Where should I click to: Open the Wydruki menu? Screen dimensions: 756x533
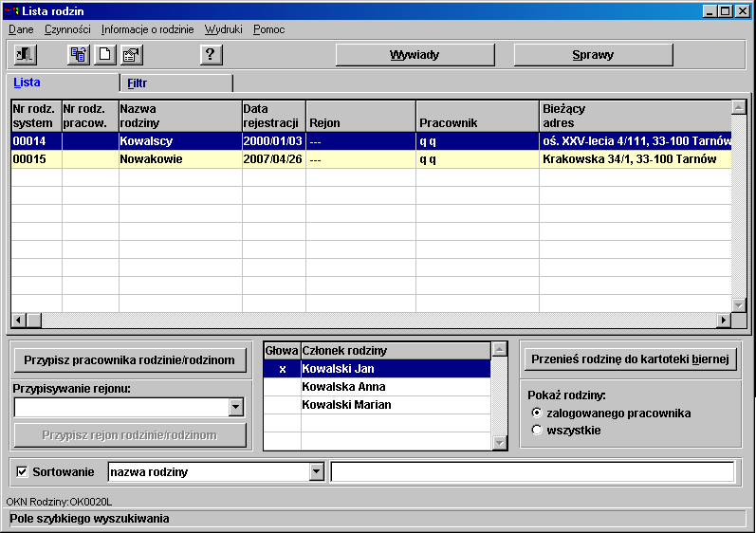(x=224, y=29)
